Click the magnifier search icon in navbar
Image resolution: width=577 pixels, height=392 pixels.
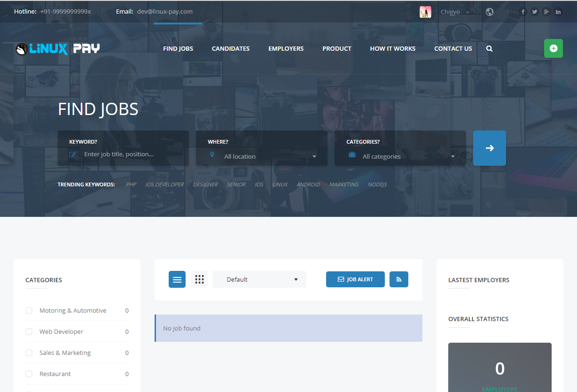tap(489, 48)
